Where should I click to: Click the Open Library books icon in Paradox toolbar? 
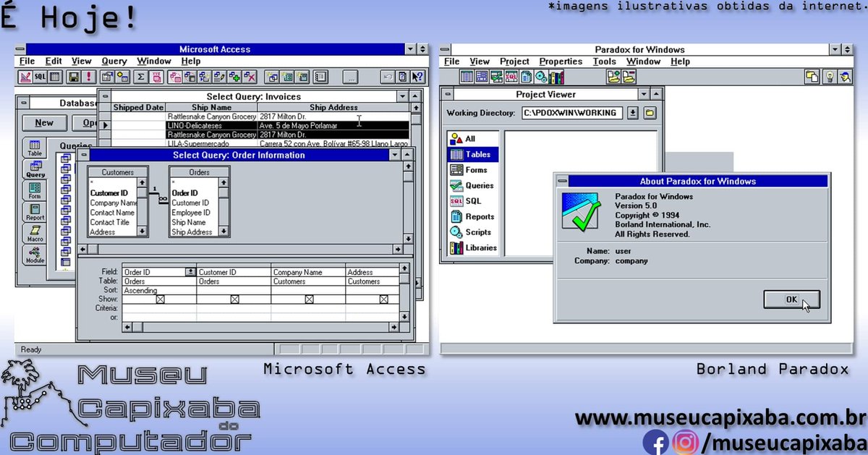(x=557, y=77)
